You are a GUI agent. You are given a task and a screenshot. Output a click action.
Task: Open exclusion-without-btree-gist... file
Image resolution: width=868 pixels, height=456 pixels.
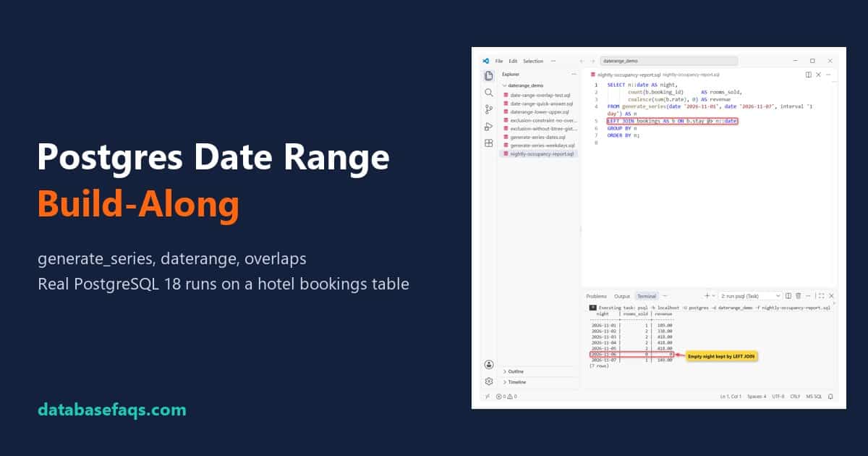(541, 129)
